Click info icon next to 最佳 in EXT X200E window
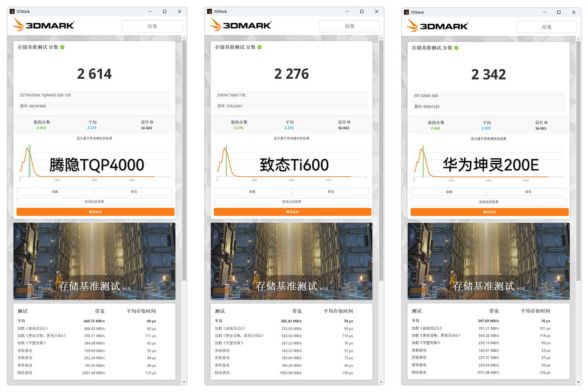 pos(546,122)
